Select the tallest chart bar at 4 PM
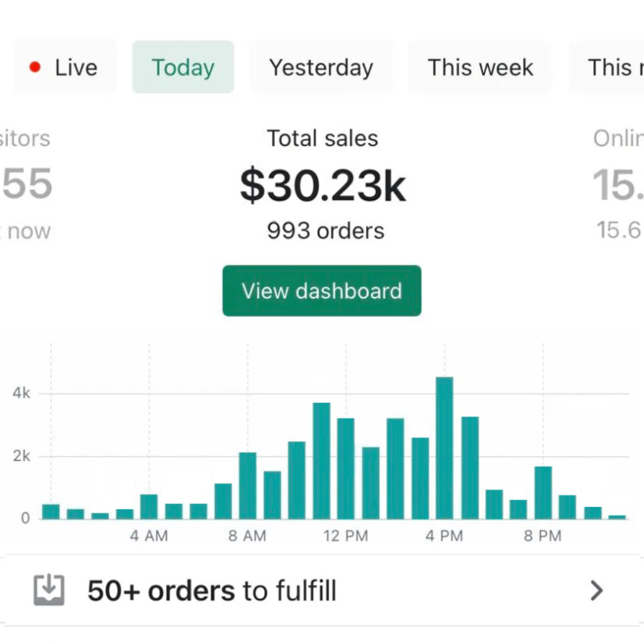 coord(444,448)
